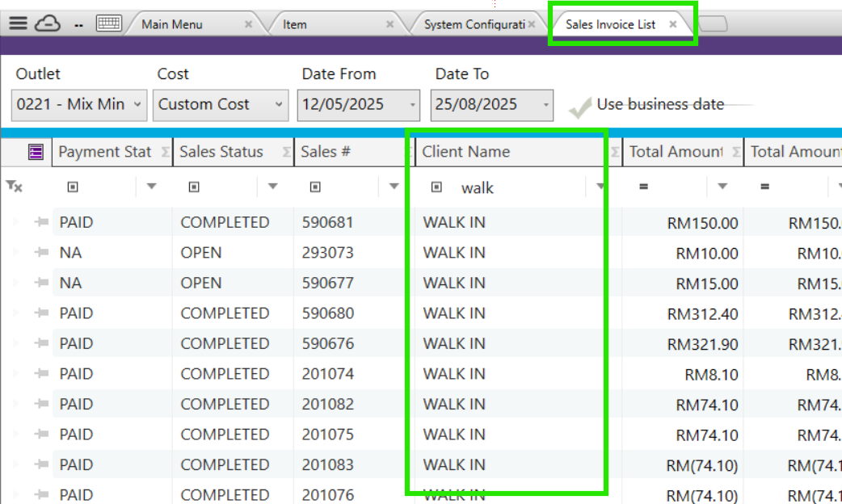The height and width of the screenshot is (504, 842).
Task: Open the on-screen keyboard icon
Action: click(x=108, y=23)
